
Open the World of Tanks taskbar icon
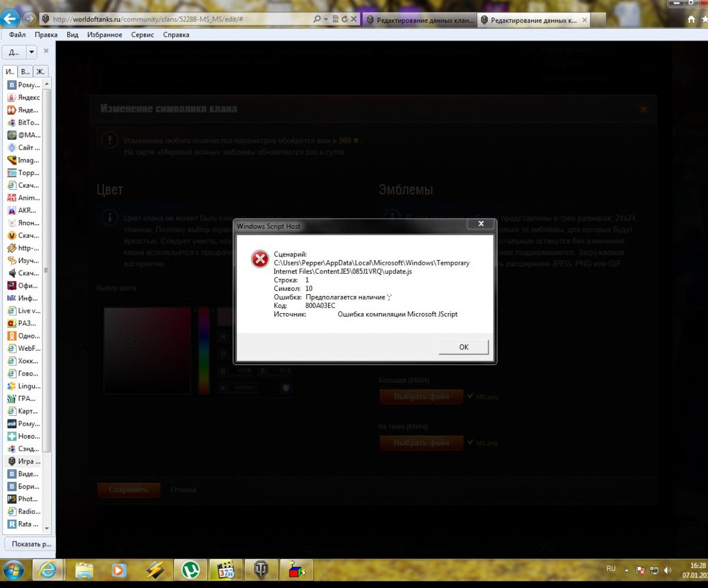point(261,570)
